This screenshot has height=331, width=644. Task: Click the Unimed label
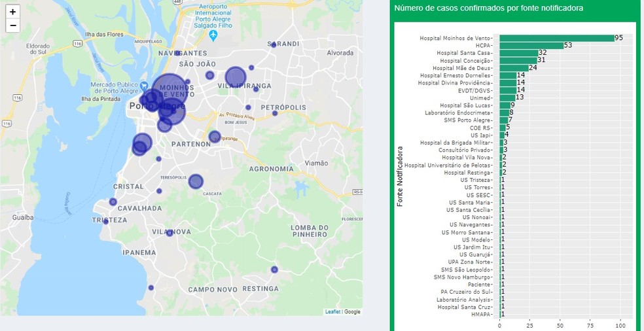click(x=480, y=97)
